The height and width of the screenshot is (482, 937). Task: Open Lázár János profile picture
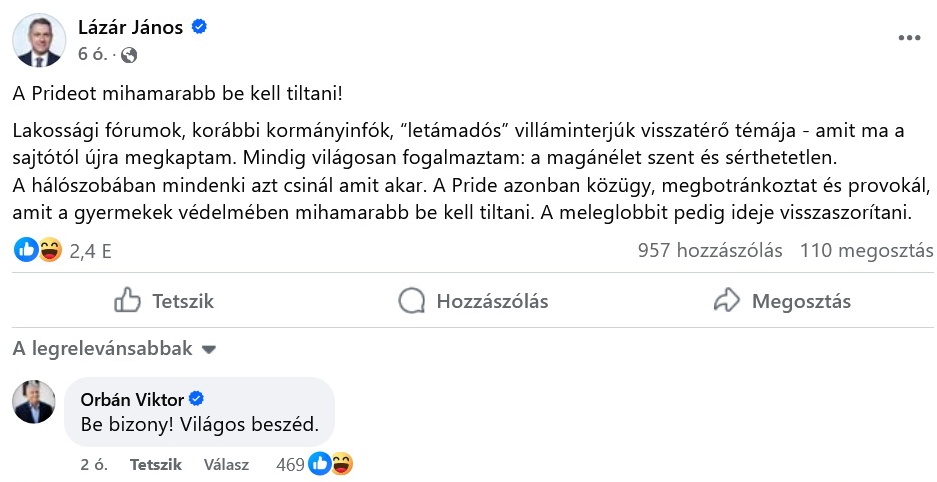(x=38, y=40)
